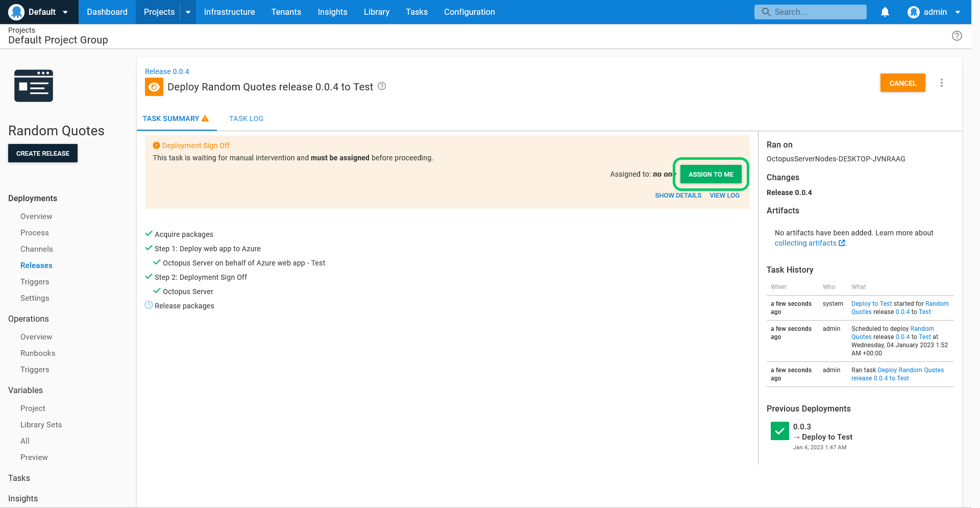Open Insights section in sidebar
This screenshot has width=980, height=508.
[x=23, y=498]
